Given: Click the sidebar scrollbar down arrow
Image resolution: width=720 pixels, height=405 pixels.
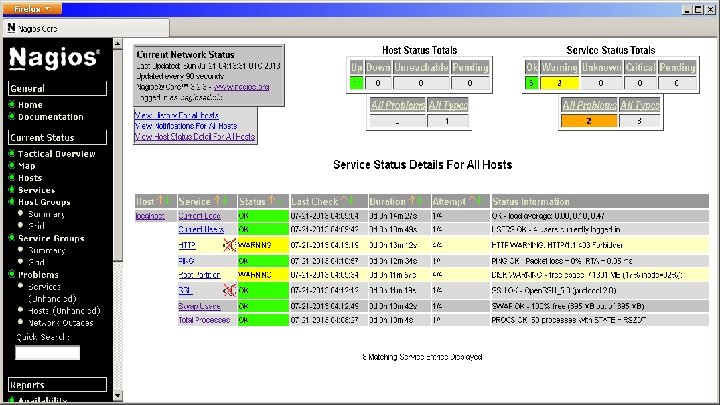Looking at the screenshot, I should pos(118,395).
